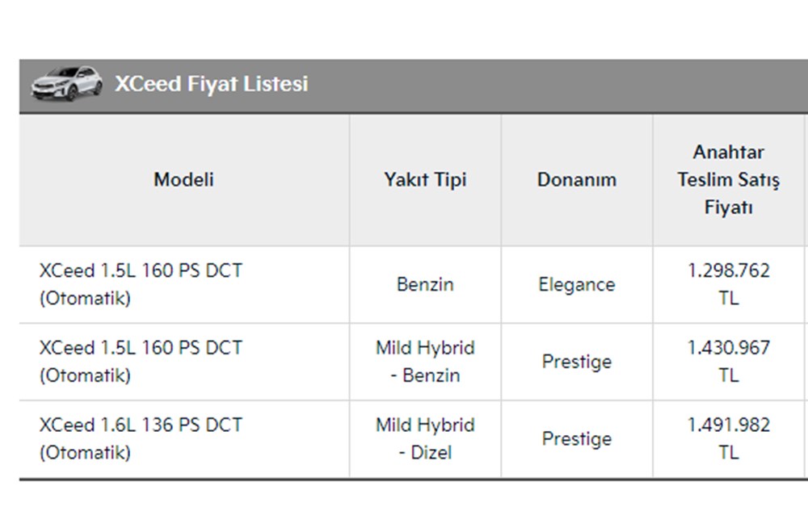Image resolution: width=808 pixels, height=532 pixels.
Task: Click the Donanım column header
Action: (x=576, y=179)
